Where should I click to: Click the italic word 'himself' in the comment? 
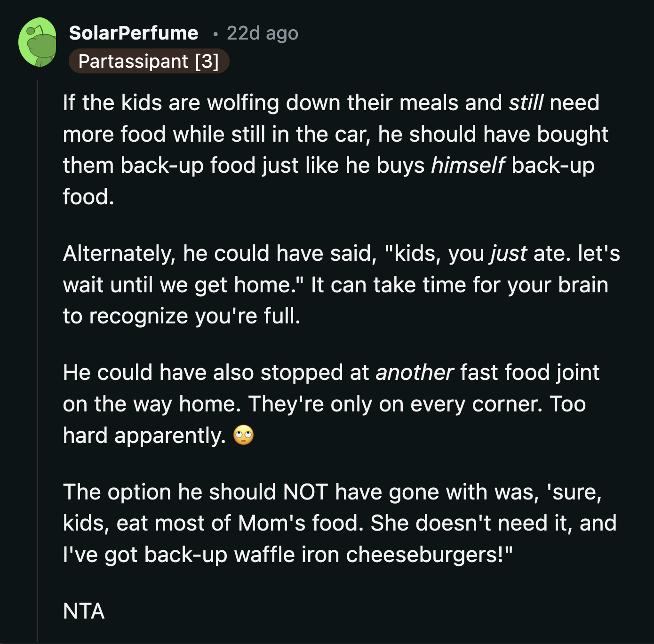469,165
